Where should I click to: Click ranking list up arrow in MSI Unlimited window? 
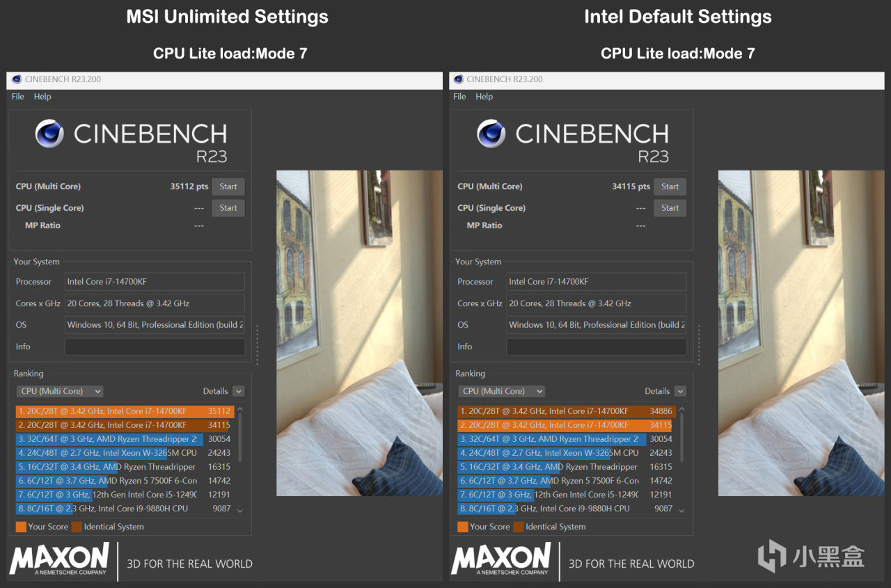[240, 411]
